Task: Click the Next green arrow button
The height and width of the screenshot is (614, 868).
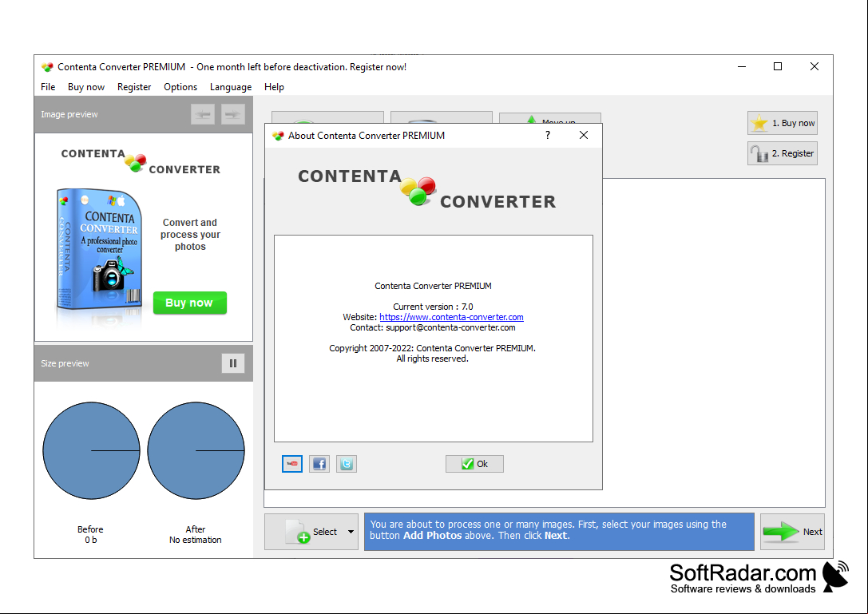Action: tap(792, 532)
